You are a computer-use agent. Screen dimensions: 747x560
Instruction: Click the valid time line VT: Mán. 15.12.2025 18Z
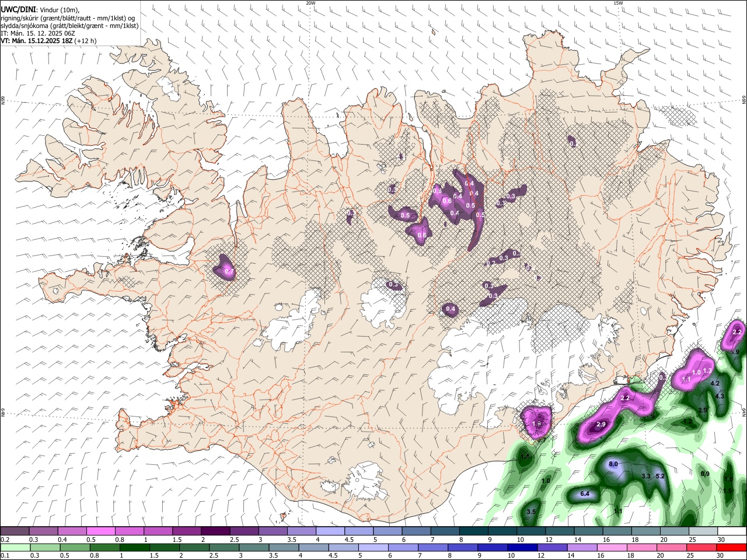[x=37, y=41]
